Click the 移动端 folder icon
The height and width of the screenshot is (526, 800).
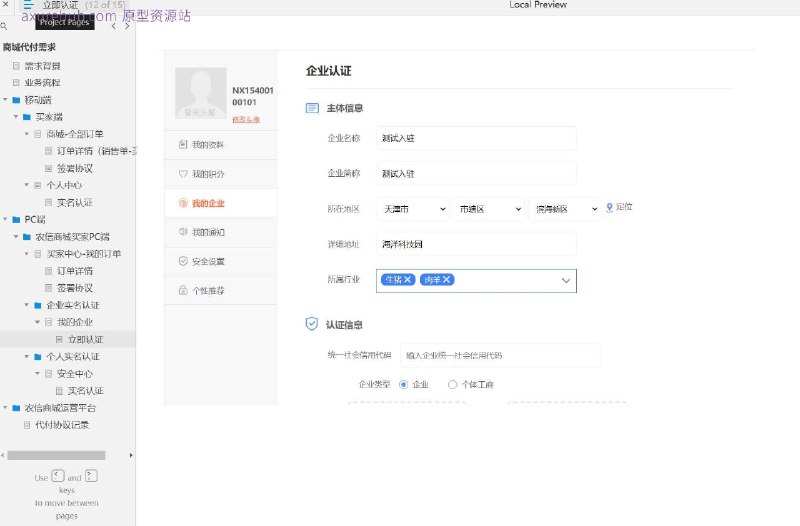(x=16, y=100)
